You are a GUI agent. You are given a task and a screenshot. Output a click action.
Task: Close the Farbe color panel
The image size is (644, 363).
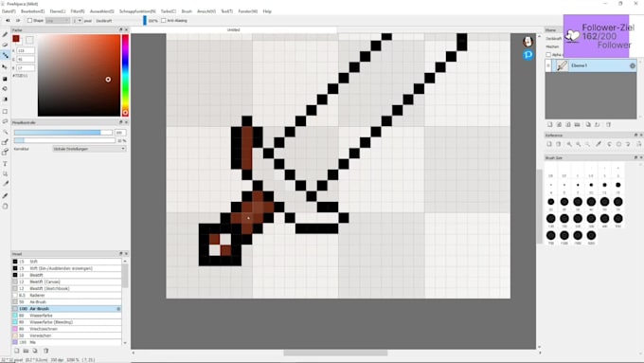coord(126,30)
